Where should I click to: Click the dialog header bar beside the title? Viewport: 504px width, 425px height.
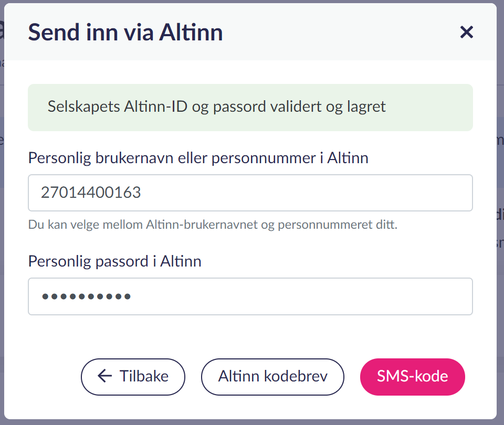tap(336, 33)
